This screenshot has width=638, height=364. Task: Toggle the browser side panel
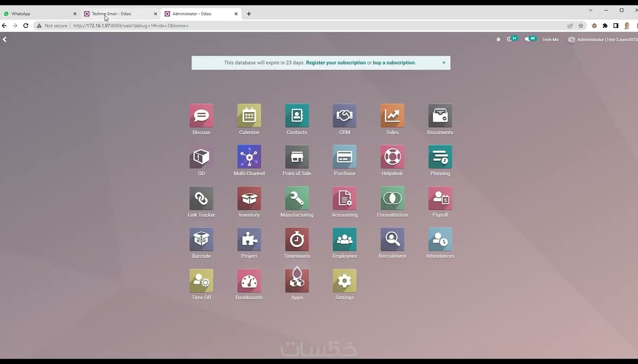616,26
